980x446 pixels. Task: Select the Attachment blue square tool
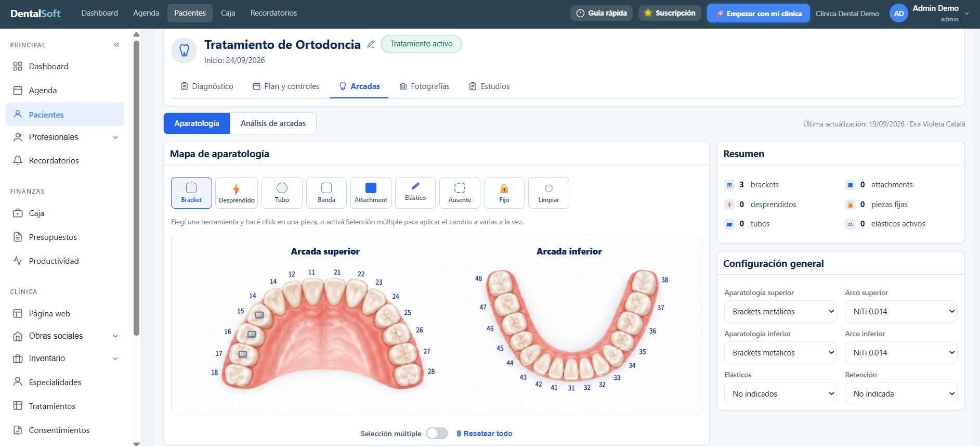[371, 193]
